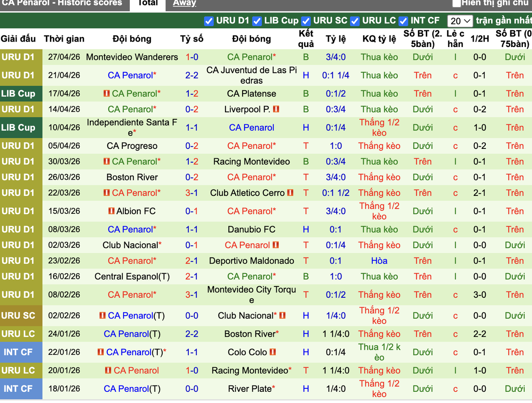Open the 20 recent matches dropdown
This screenshot has width=532, height=403.
click(460, 21)
